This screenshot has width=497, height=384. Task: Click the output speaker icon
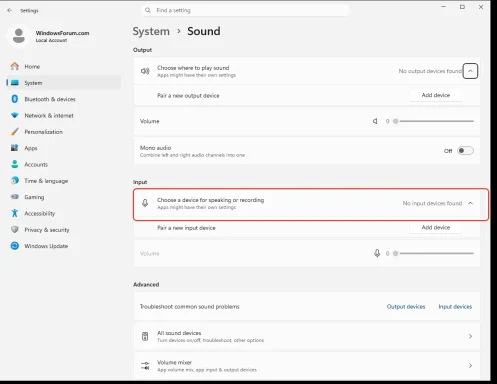tap(145, 71)
